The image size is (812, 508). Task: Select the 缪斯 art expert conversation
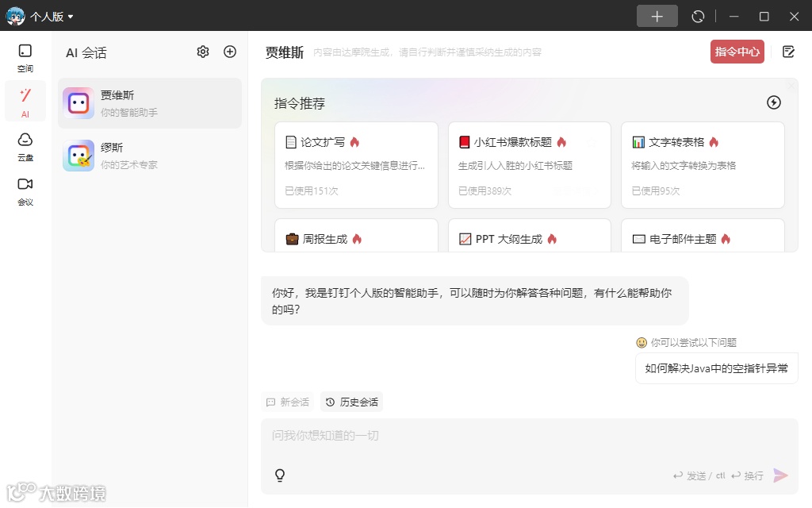click(150, 156)
